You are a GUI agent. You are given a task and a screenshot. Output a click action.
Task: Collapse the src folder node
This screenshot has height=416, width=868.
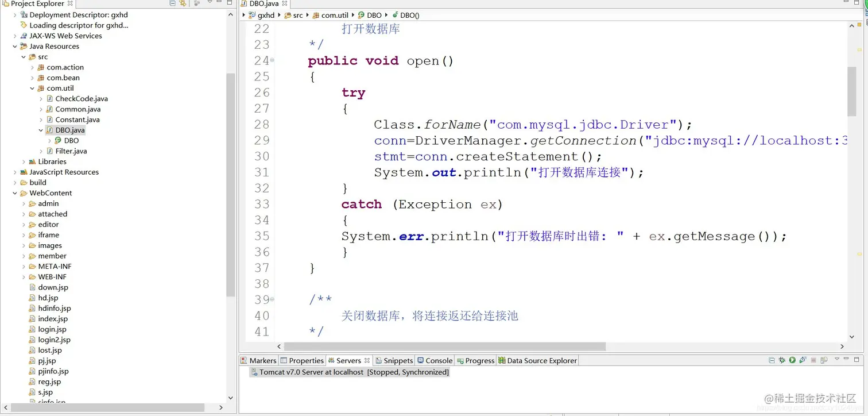pyautogui.click(x=24, y=57)
